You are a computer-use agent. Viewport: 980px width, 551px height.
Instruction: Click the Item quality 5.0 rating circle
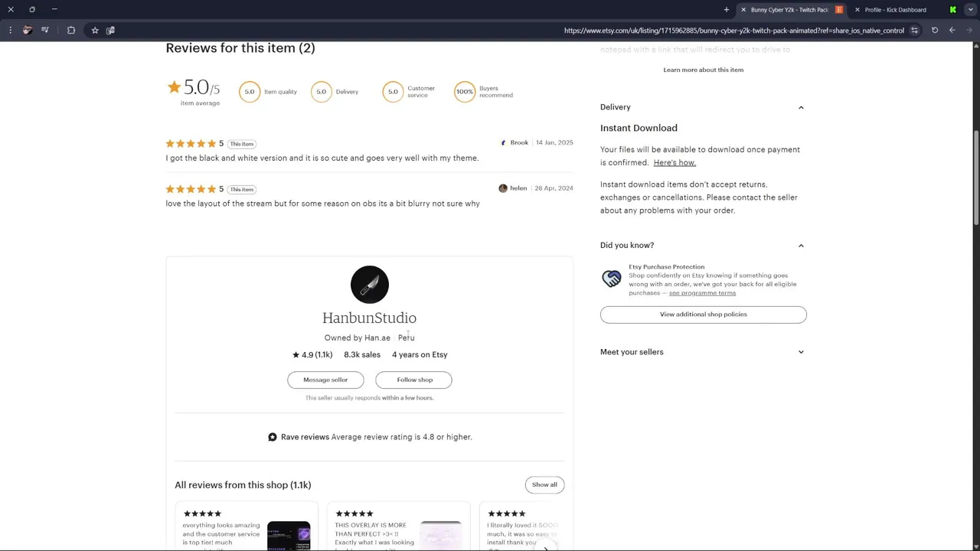click(x=250, y=92)
